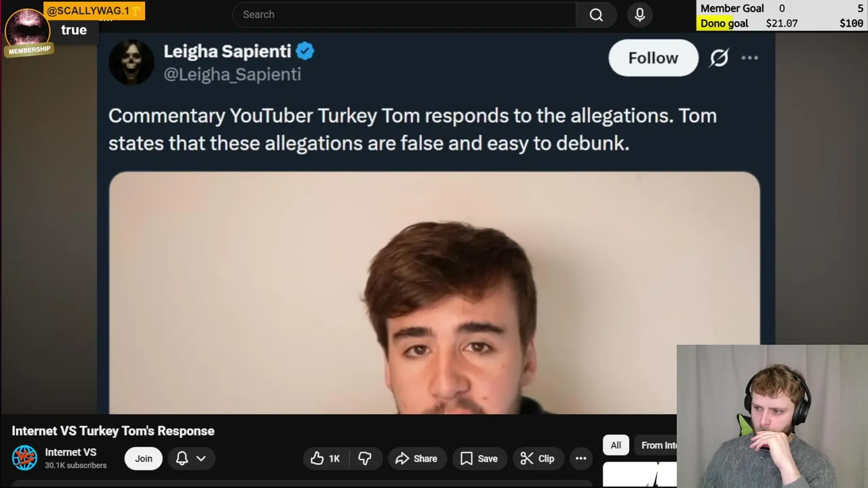This screenshot has width=868, height=488.
Task: Click the YouTube search input field
Action: 404,15
